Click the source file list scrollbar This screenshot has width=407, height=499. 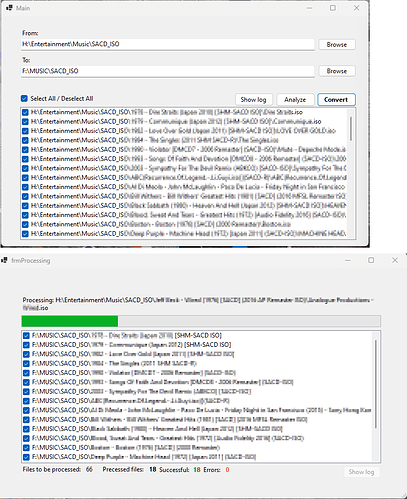point(351,129)
